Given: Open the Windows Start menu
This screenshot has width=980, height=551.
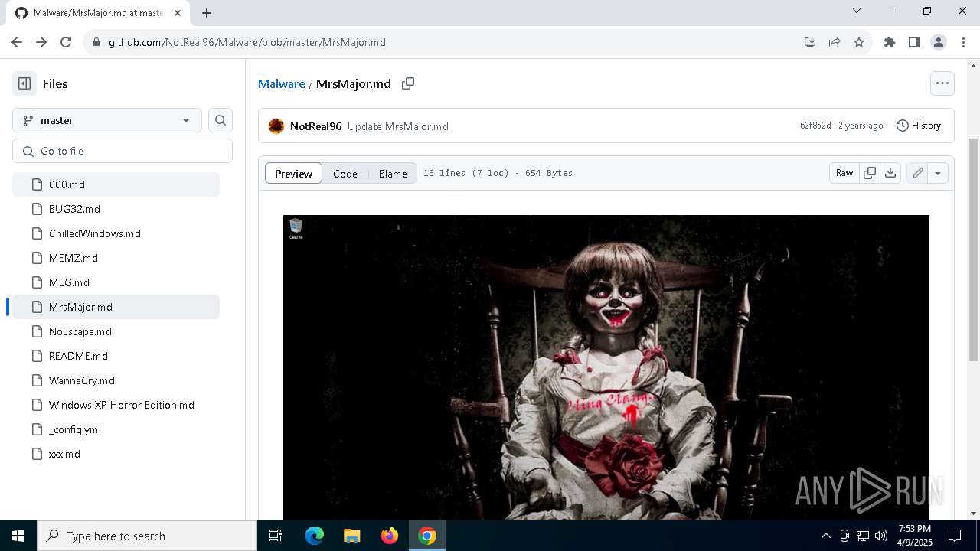Looking at the screenshot, I should (18, 536).
